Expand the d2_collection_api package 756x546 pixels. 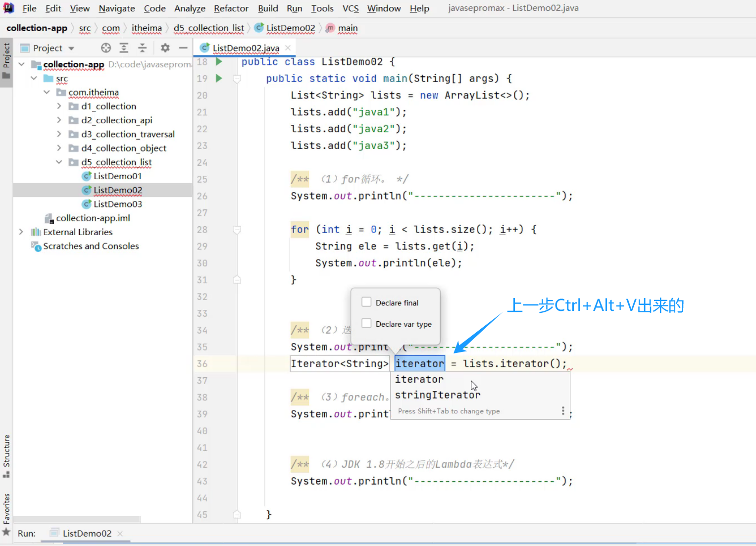[59, 120]
